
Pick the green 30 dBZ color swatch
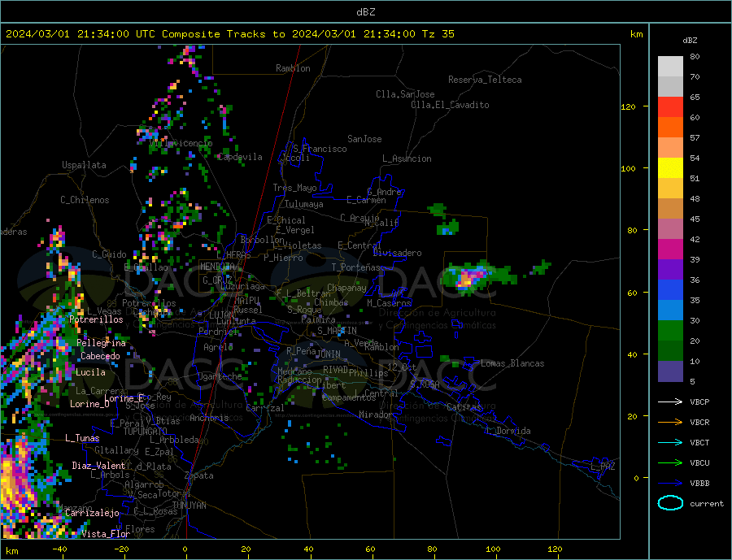pos(670,331)
